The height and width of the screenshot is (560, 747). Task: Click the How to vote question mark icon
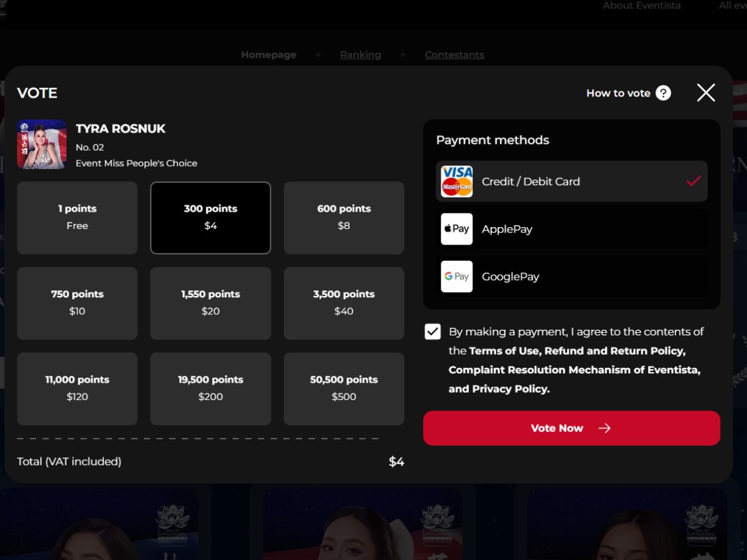(664, 93)
